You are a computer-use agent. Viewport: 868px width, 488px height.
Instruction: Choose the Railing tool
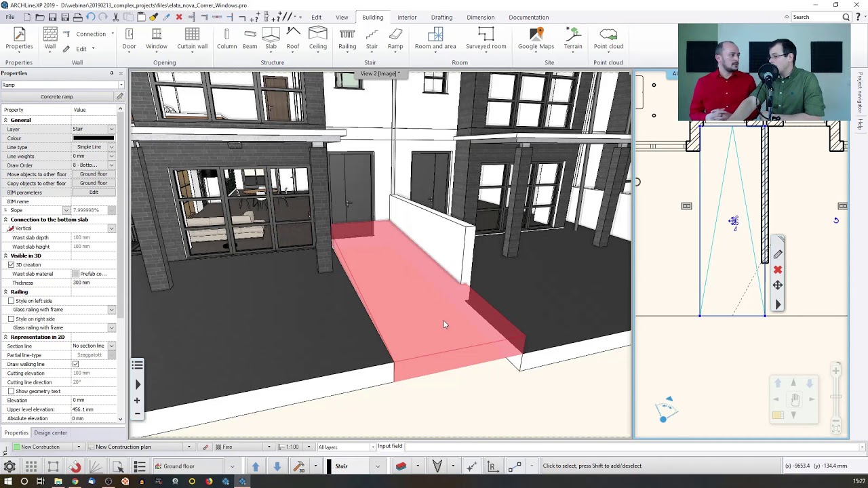(x=347, y=39)
